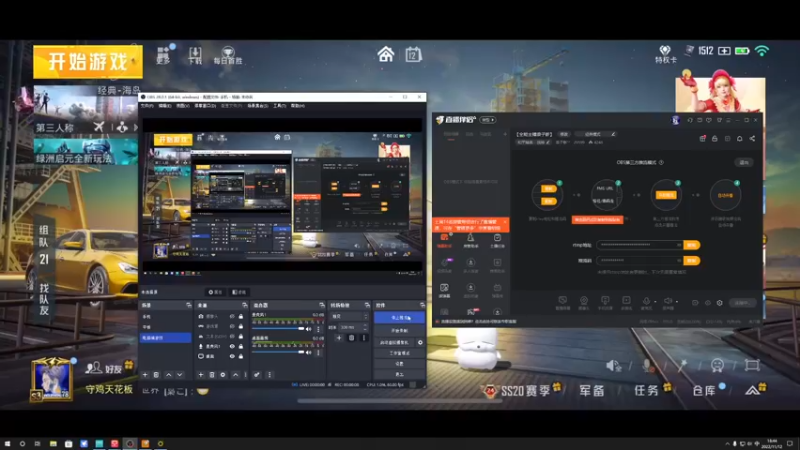Viewport: 800px width, 450px height.
Task: Add a source in the OBS sources panel
Action: coord(201,375)
